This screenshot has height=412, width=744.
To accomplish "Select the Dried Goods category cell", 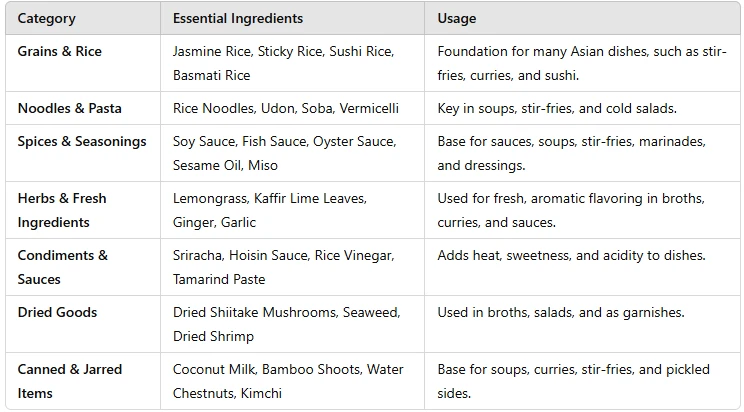I will point(83,324).
